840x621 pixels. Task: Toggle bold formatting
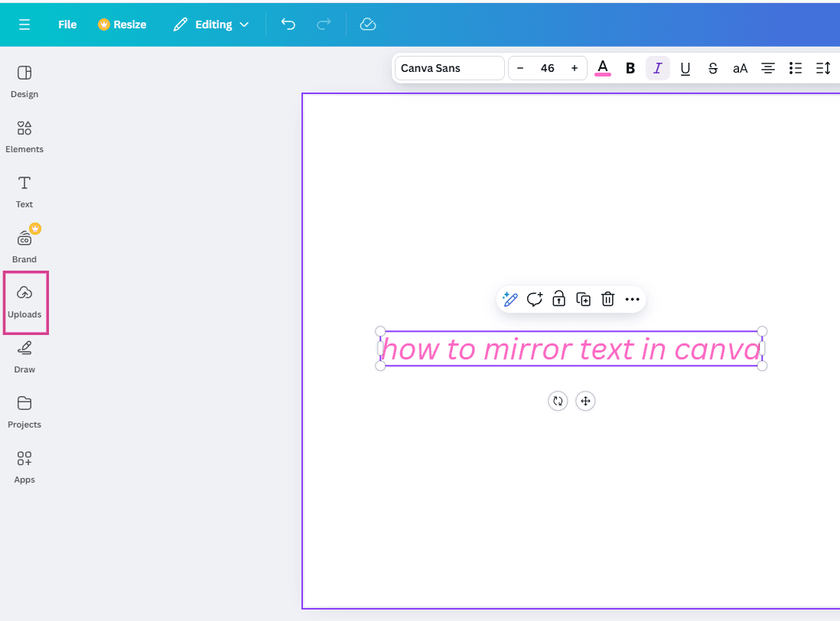pos(630,69)
